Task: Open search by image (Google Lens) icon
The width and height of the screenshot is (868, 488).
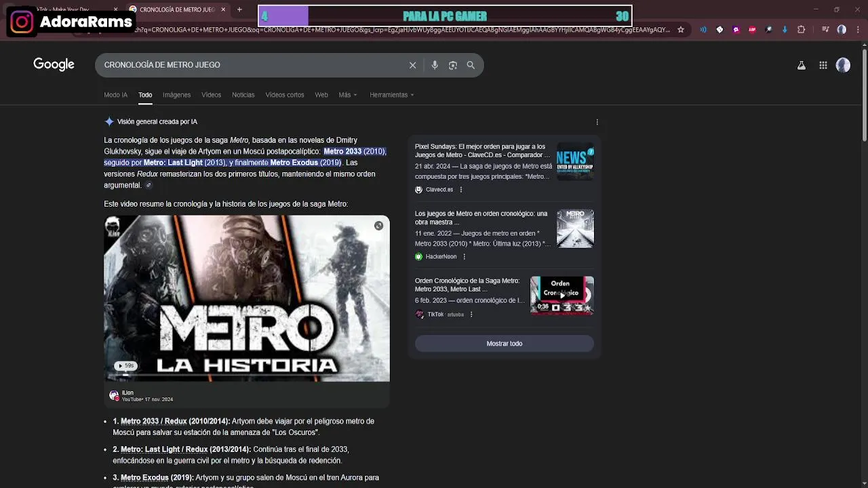Action: 453,65
